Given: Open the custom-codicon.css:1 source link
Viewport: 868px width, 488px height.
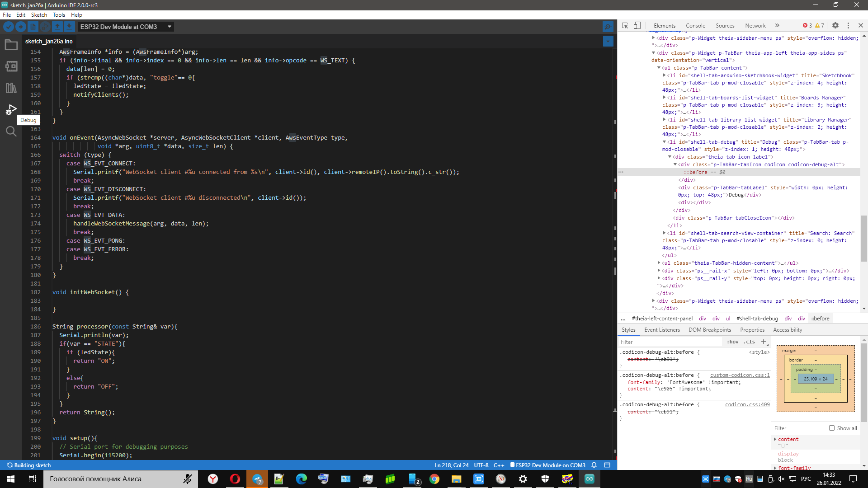Looking at the screenshot, I should [739, 375].
